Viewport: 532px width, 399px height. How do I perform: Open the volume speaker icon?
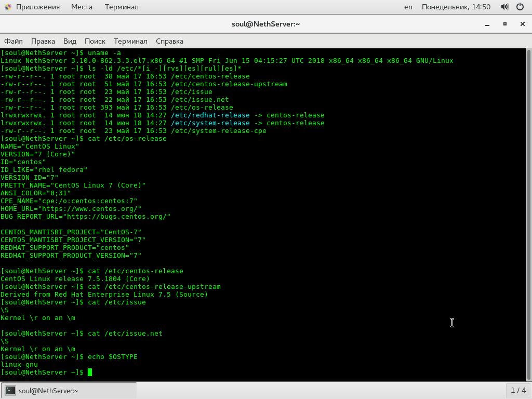505,7
